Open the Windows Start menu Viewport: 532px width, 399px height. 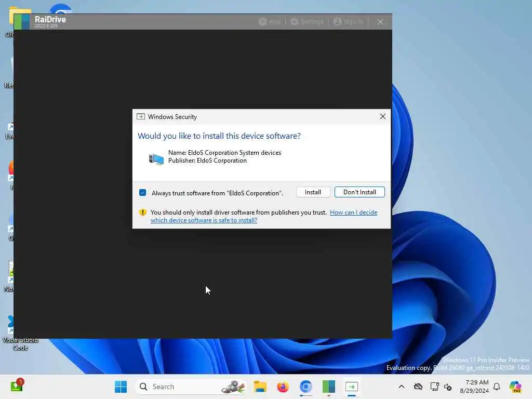[121, 387]
